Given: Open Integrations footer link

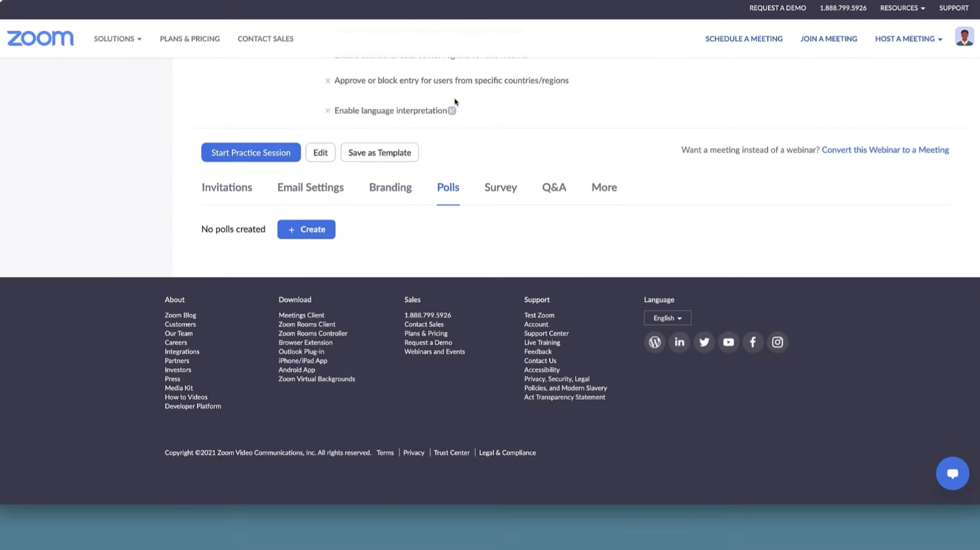Looking at the screenshot, I should 182,352.
